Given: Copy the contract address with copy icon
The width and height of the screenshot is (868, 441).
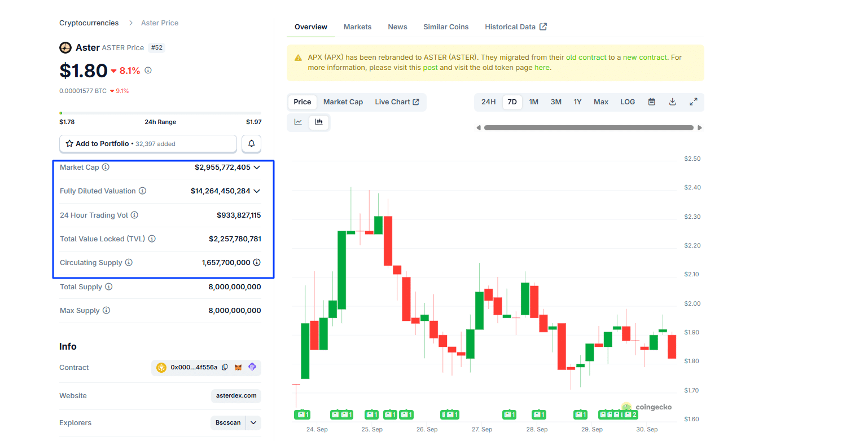Looking at the screenshot, I should click(x=225, y=367).
